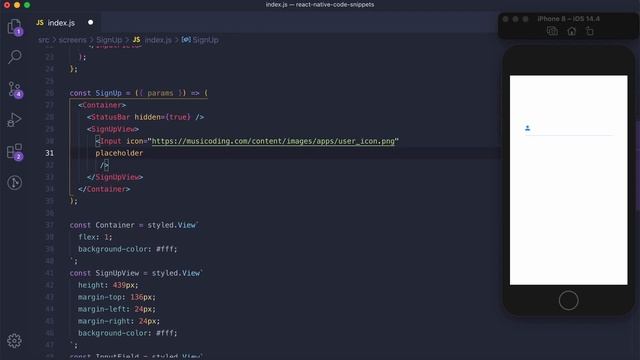
Task: Open the Run and Debug view
Action: 14,120
